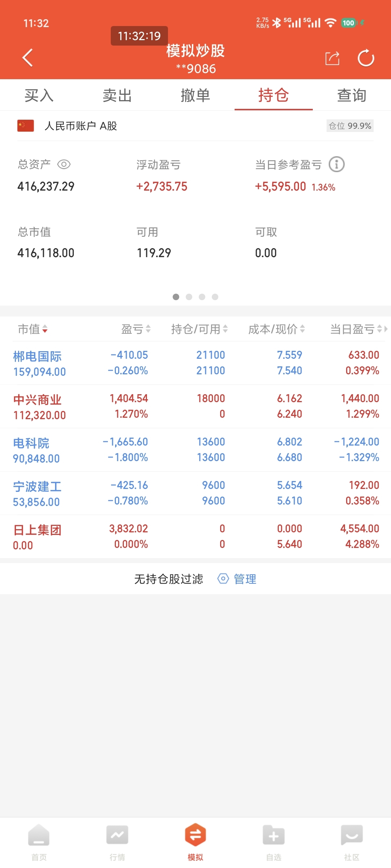Sort by 持仓/可用 column
Viewport: 391px width, 868px height.
[199, 329]
